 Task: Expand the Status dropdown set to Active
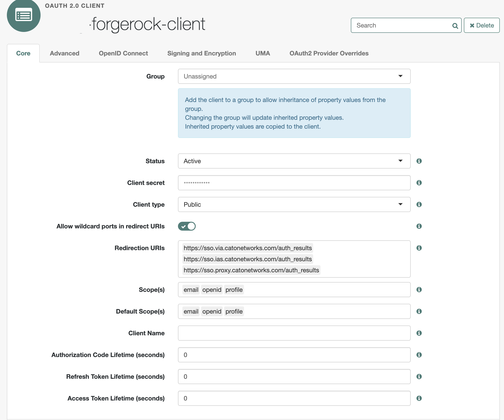pyautogui.click(x=294, y=161)
